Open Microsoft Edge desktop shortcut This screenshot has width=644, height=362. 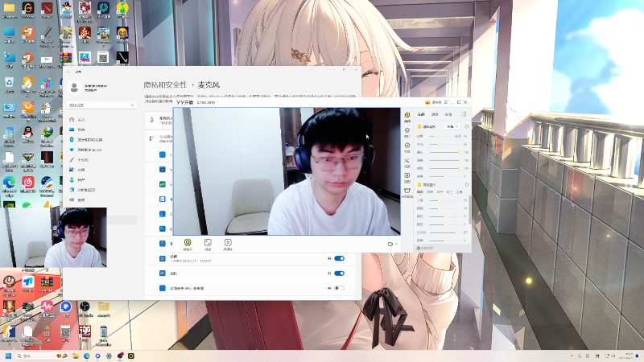(x=9, y=184)
